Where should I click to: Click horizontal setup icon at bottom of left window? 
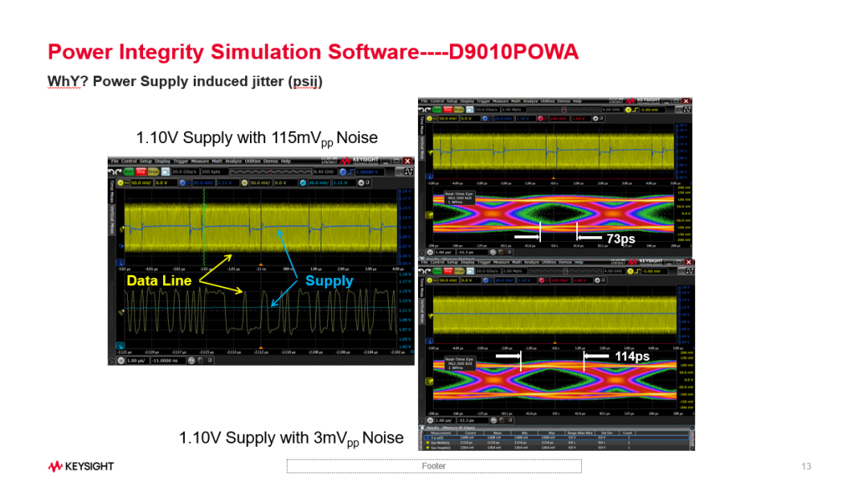(x=121, y=360)
